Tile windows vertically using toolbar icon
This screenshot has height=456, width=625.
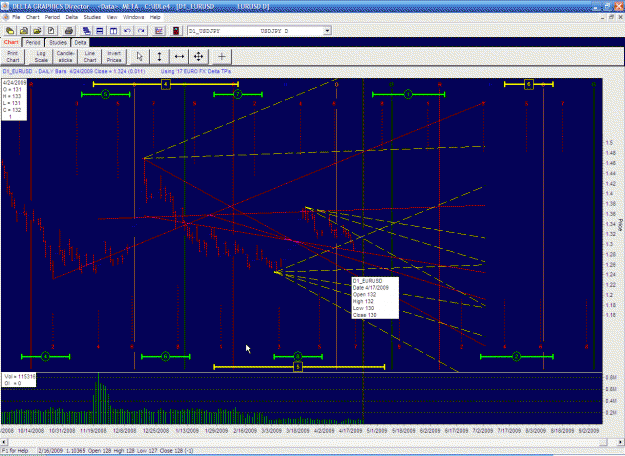(x=114, y=31)
